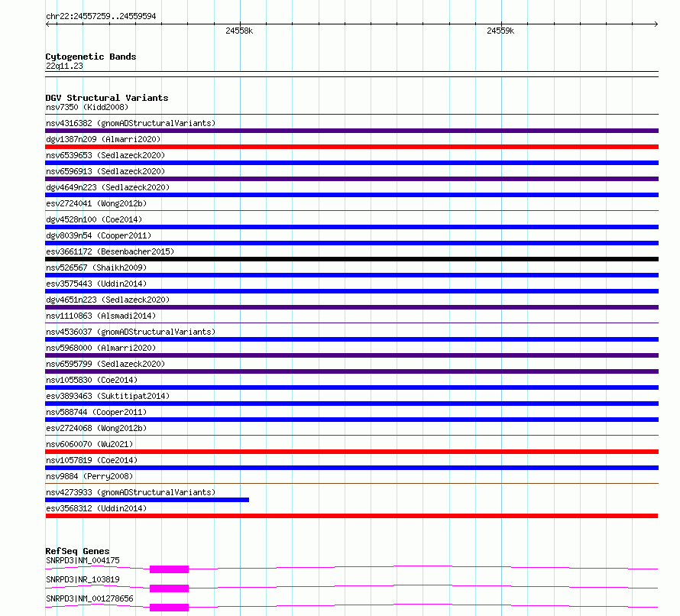Open variant dgv4528n100 (Coe2014)
680x616 pixels.
point(94,219)
